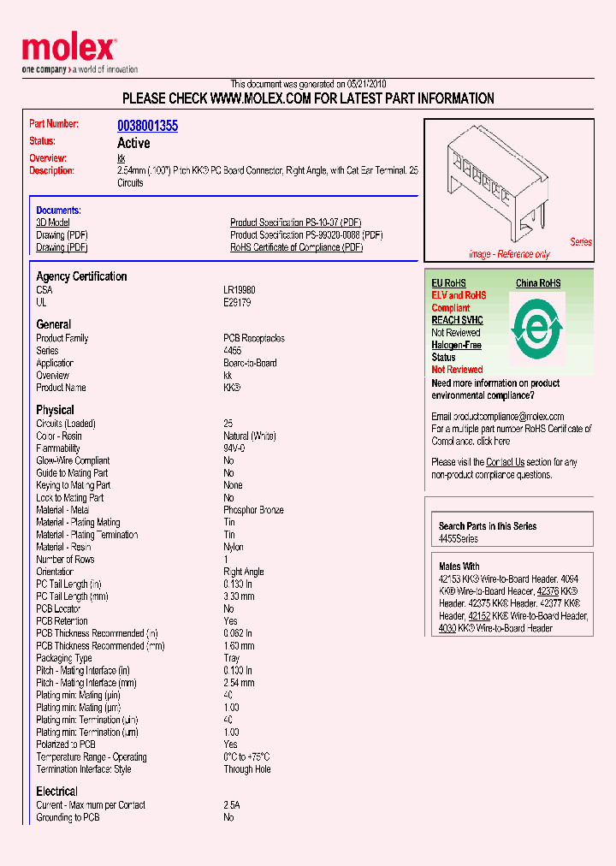This screenshot has height=866, width=616.
Task: Click the Molex logo
Action: 68,51
